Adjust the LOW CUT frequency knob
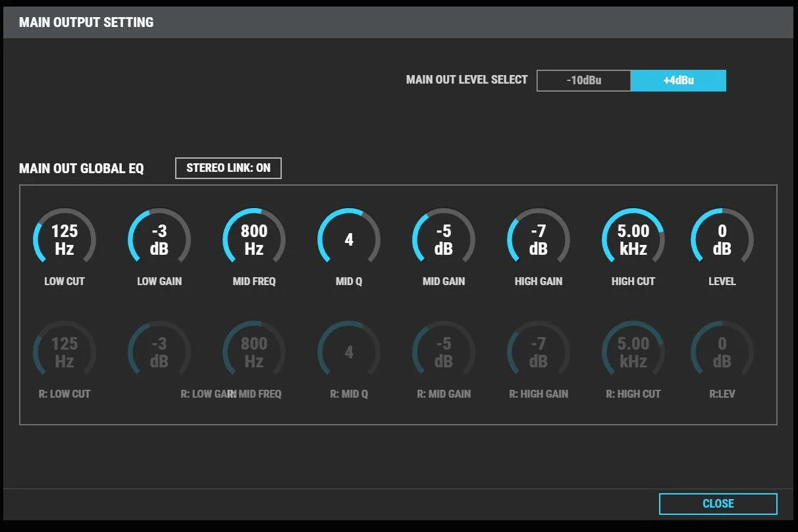Screen dimensions: 798x532 [64, 239]
